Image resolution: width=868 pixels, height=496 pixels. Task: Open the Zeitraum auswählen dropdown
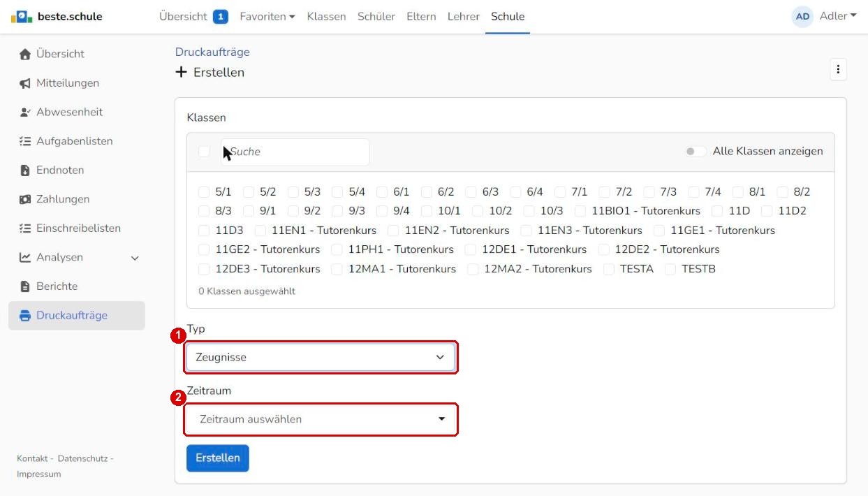pos(321,419)
